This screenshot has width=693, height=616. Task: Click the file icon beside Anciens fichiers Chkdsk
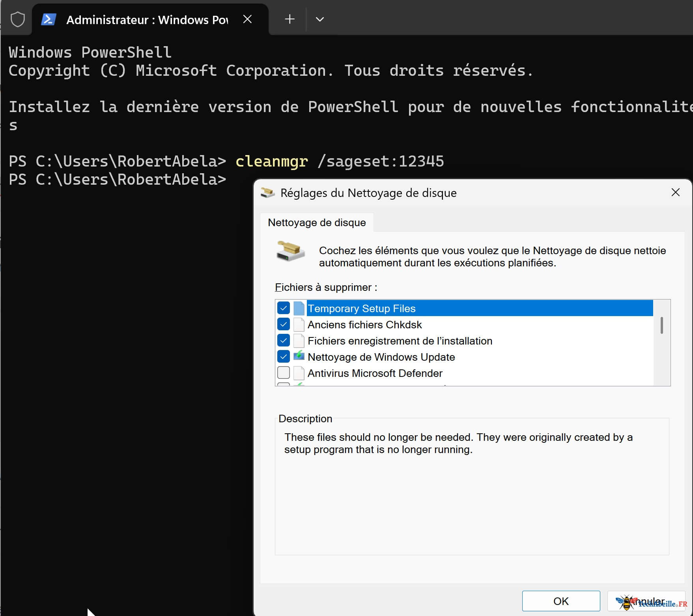[299, 324]
